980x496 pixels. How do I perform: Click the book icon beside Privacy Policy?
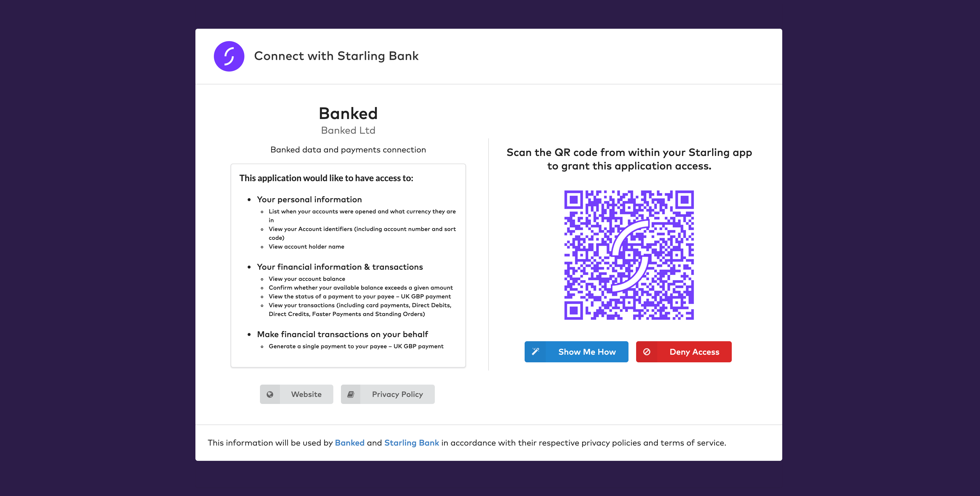point(351,394)
